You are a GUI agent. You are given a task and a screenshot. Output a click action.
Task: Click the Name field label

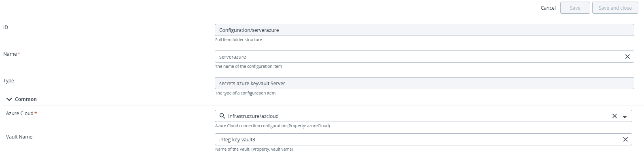[10, 54]
